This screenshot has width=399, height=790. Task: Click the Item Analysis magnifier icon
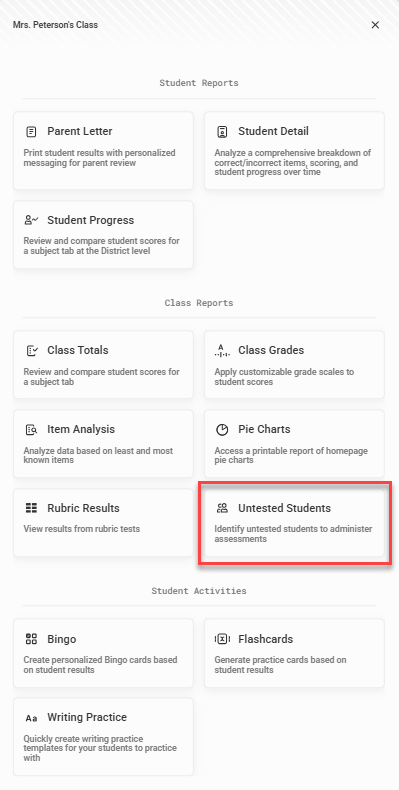31,430
